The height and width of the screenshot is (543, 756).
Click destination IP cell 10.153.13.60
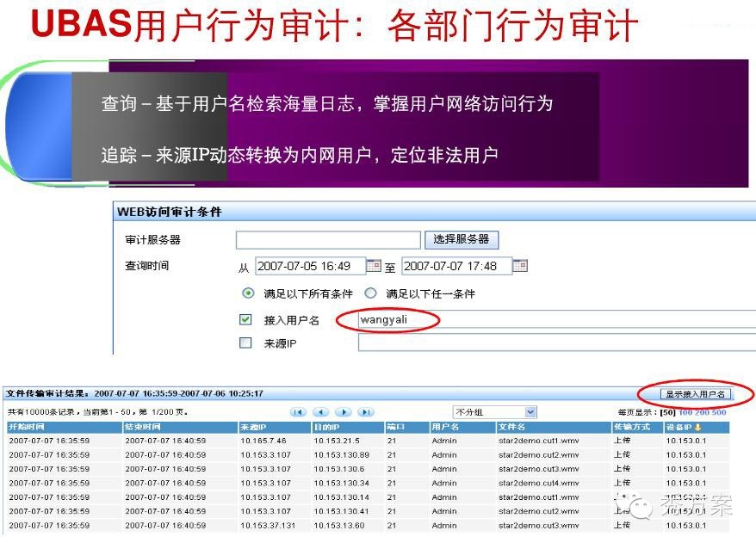(x=339, y=525)
